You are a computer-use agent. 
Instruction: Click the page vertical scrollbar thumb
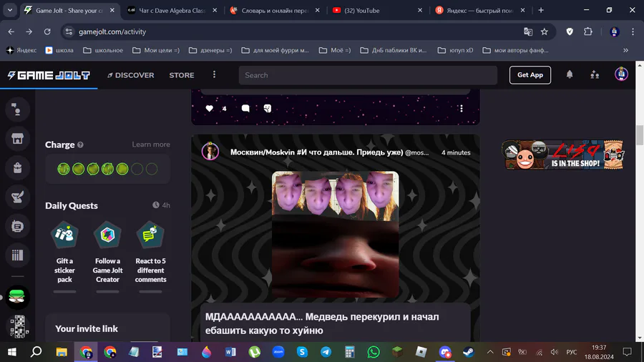pyautogui.click(x=640, y=135)
